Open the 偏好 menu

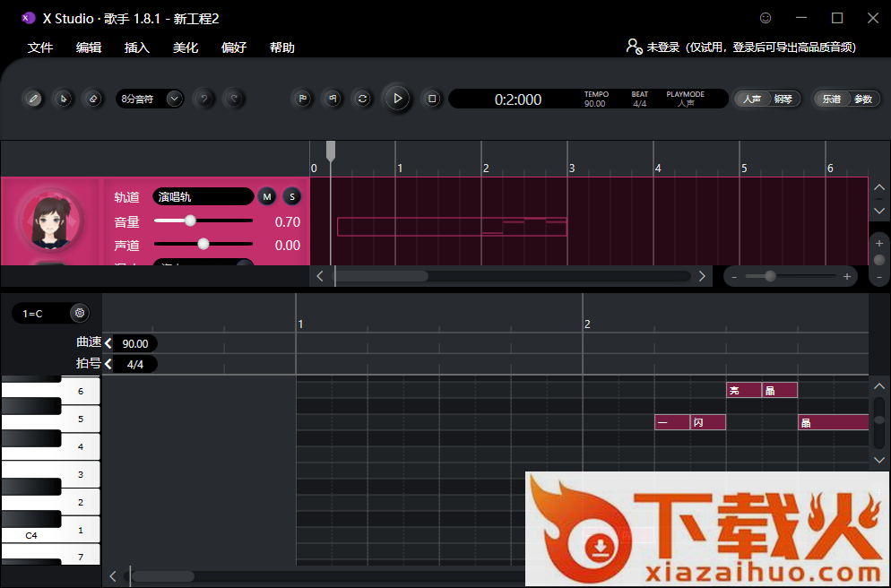pos(234,48)
